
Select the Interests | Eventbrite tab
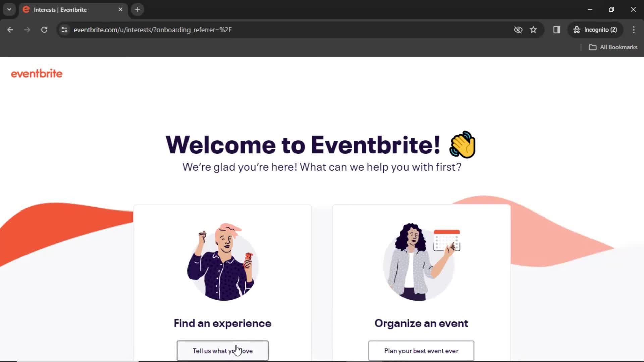click(x=73, y=10)
